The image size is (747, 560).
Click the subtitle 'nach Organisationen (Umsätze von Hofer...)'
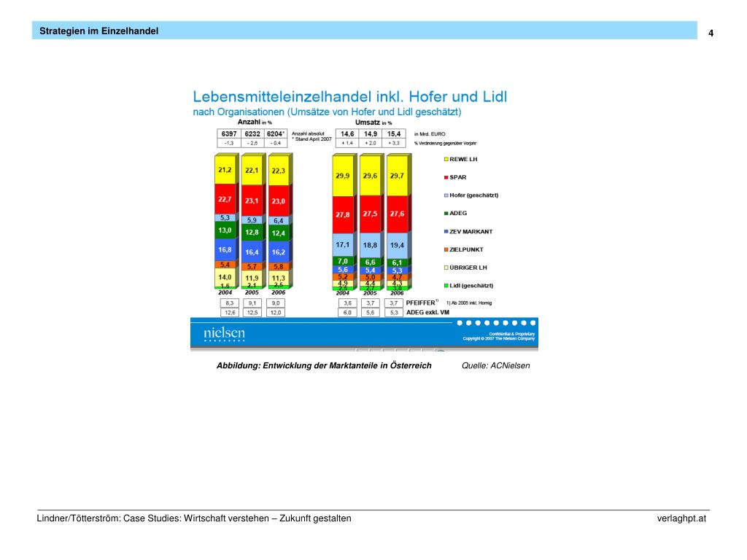click(327, 112)
